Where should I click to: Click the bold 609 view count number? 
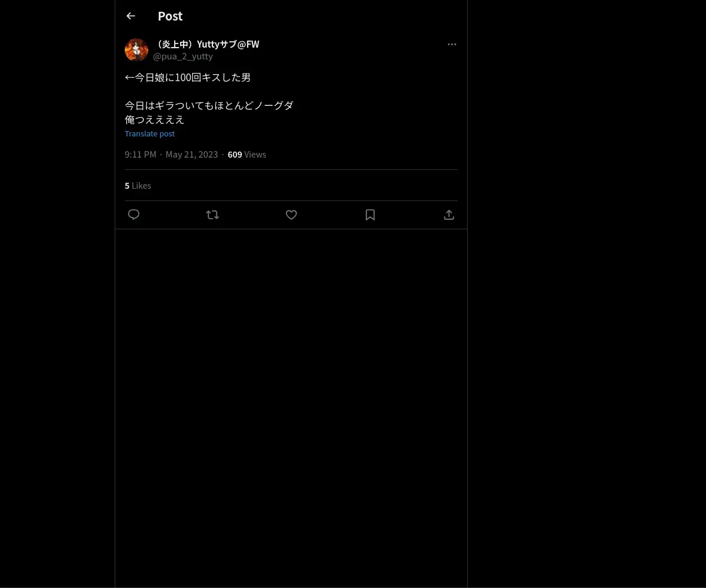pyautogui.click(x=235, y=154)
